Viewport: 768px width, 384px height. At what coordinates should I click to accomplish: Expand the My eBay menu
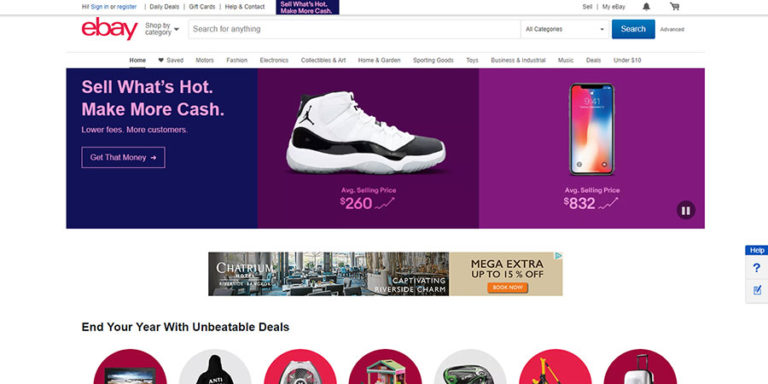pyautogui.click(x=614, y=7)
